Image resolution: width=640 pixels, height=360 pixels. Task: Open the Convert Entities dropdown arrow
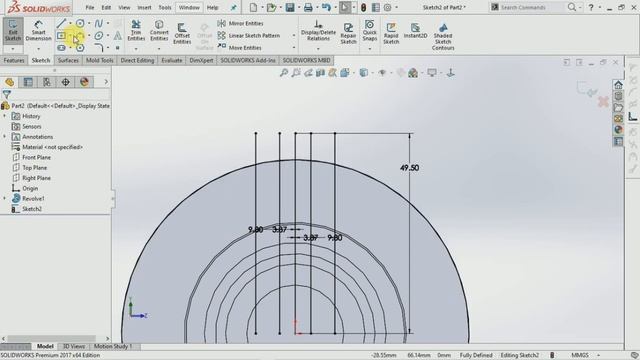point(159,49)
